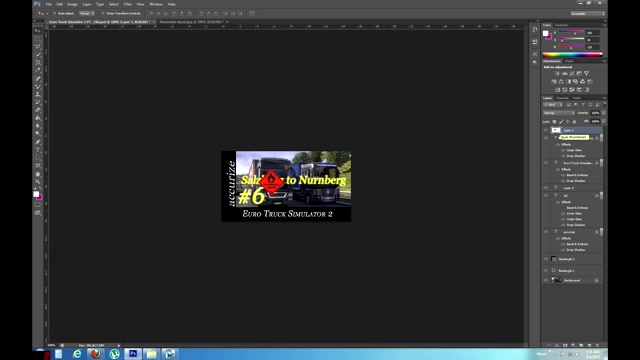The width and height of the screenshot is (640, 360).
Task: Add a Hue/Saturation adjustment
Action: [554, 82]
